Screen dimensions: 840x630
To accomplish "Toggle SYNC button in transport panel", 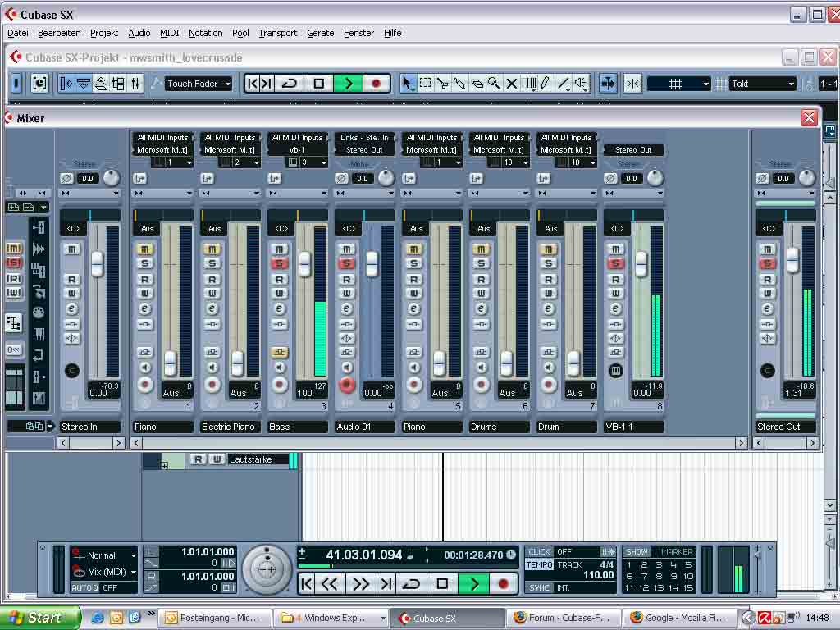I will click(539, 587).
